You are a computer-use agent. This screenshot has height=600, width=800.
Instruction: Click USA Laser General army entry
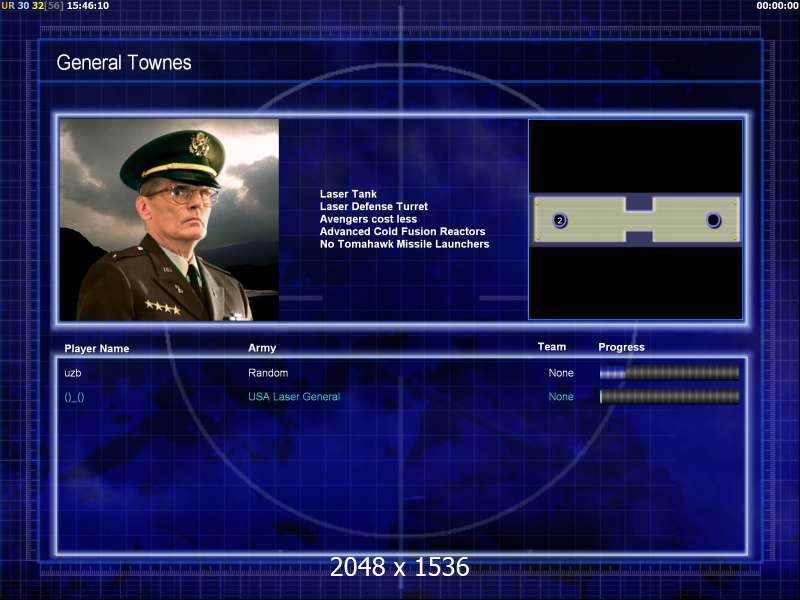(x=294, y=396)
